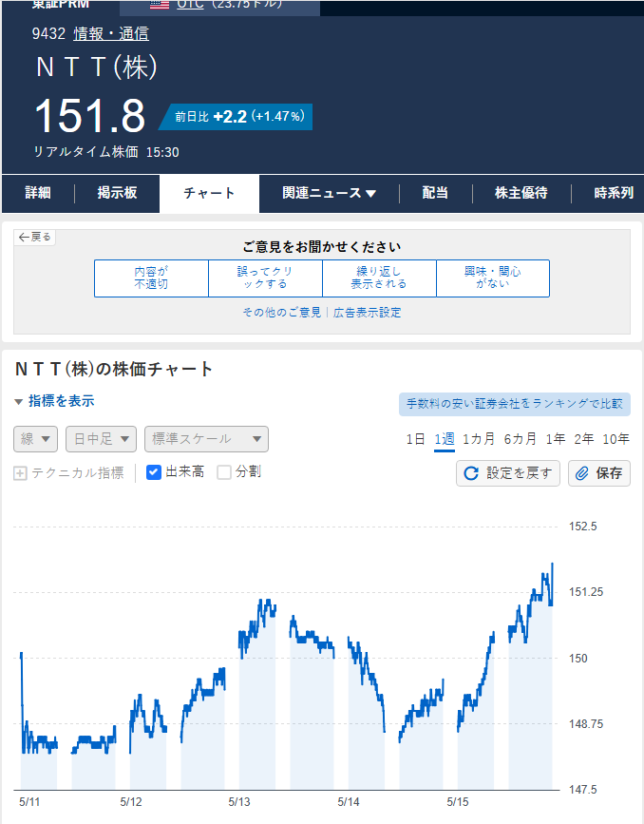The width and height of the screenshot is (644, 824).
Task: Choose 興味・関心がない feedback option
Action: pyautogui.click(x=493, y=278)
